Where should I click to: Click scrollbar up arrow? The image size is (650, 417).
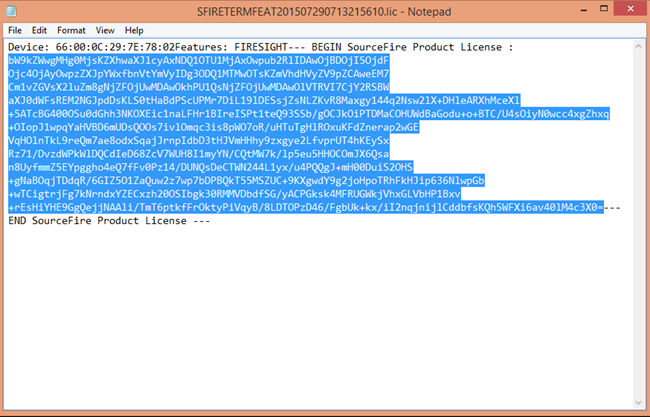click(638, 47)
